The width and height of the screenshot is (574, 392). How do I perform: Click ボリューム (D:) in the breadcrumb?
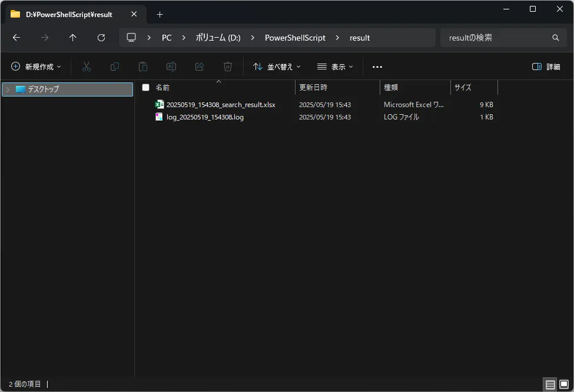tap(218, 38)
